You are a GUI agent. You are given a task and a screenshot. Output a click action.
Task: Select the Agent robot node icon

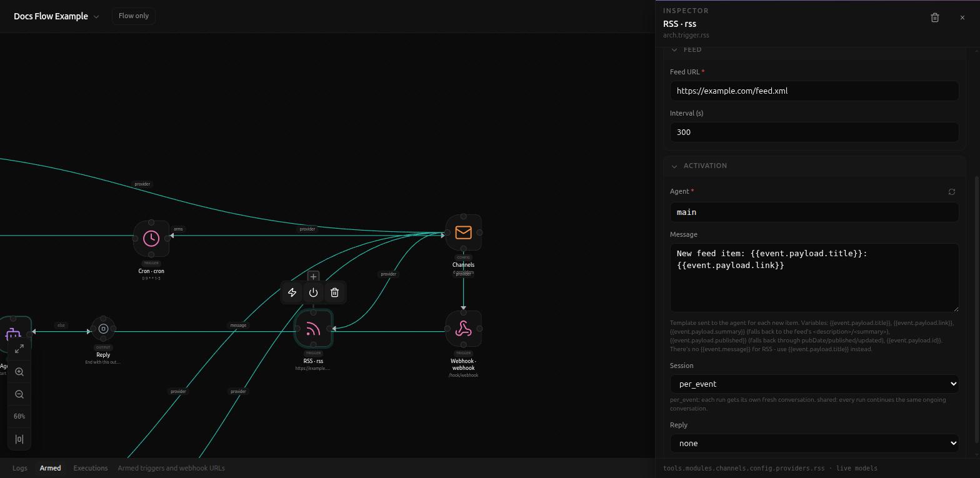pyautogui.click(x=14, y=334)
